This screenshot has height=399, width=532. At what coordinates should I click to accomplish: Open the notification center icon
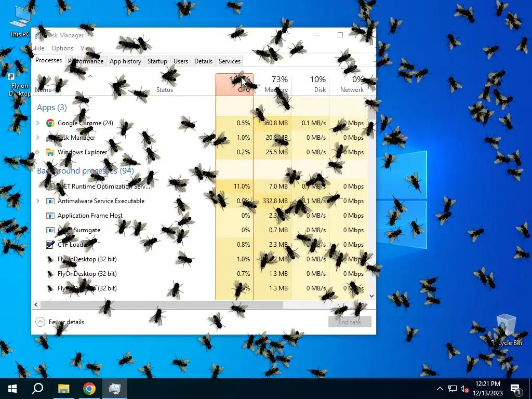515,389
